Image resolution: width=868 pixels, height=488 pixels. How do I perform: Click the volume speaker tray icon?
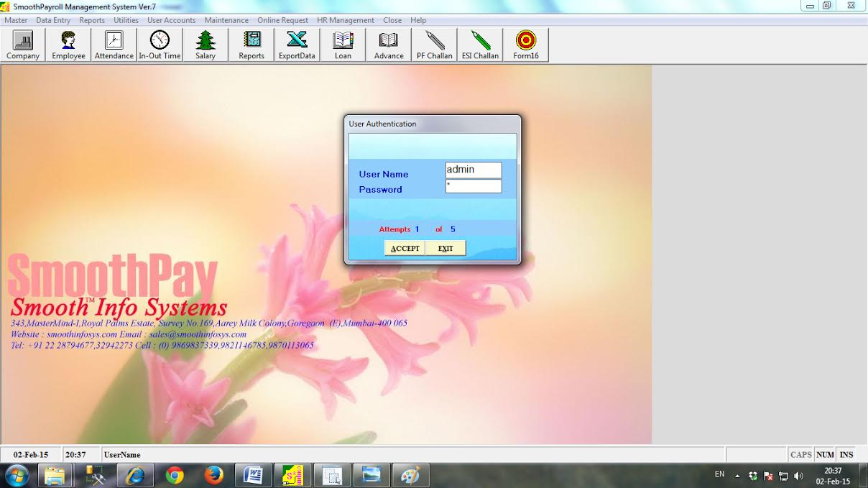point(799,476)
